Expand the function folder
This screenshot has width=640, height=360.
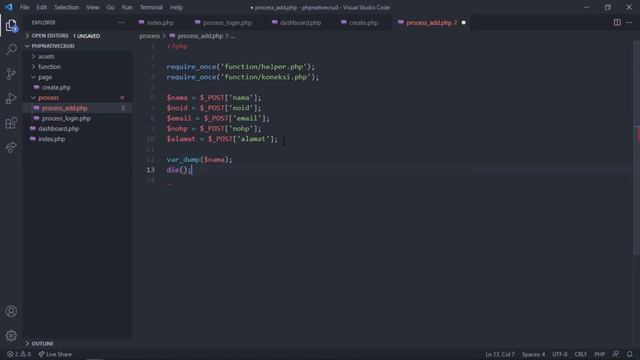click(49, 67)
